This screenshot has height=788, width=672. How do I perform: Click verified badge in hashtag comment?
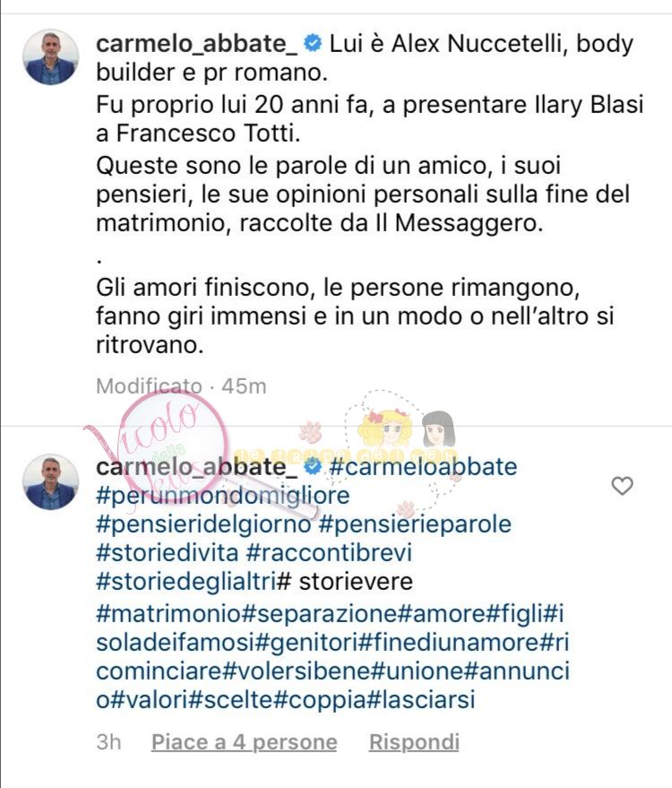pos(313,467)
